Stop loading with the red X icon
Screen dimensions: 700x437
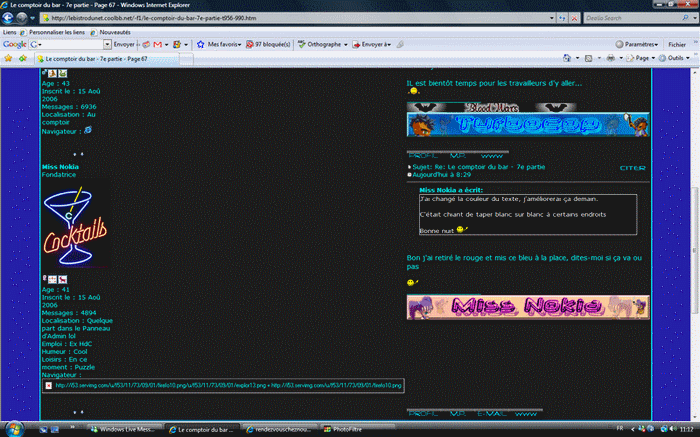[575, 18]
